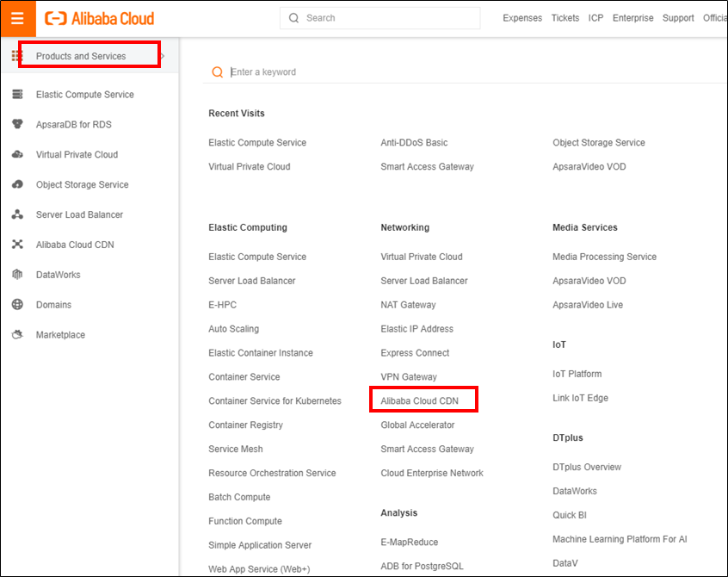This screenshot has height=577, width=728.
Task: Click Server Load Balancer sidebar icon
Action: [x=17, y=215]
